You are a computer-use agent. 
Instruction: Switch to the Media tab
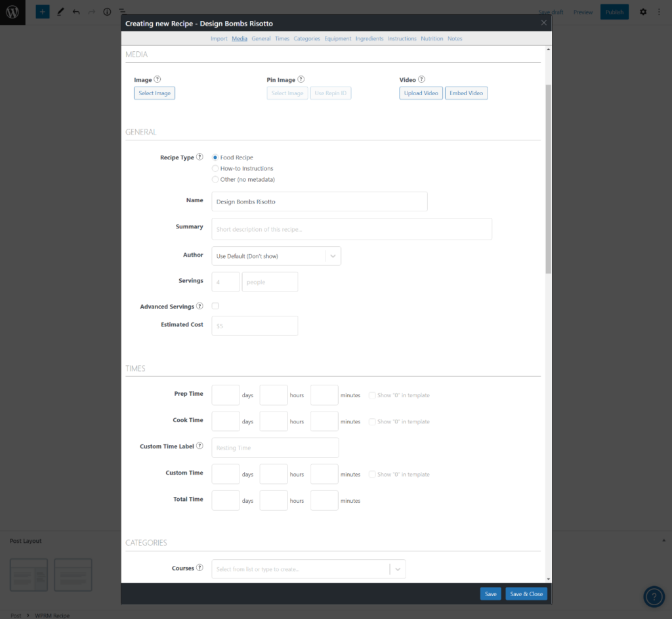pyautogui.click(x=240, y=39)
